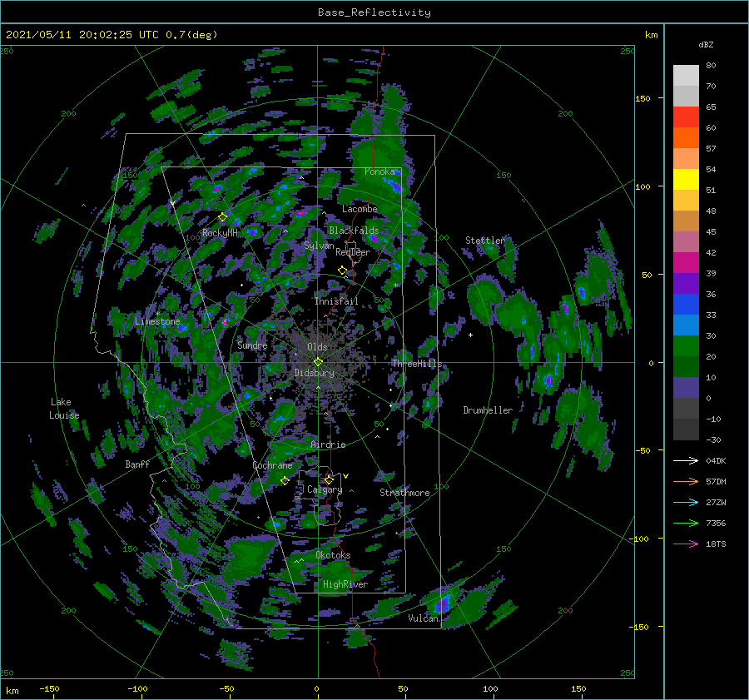Click the Banff label
Screen dimensions: 749x700
[x=137, y=464]
